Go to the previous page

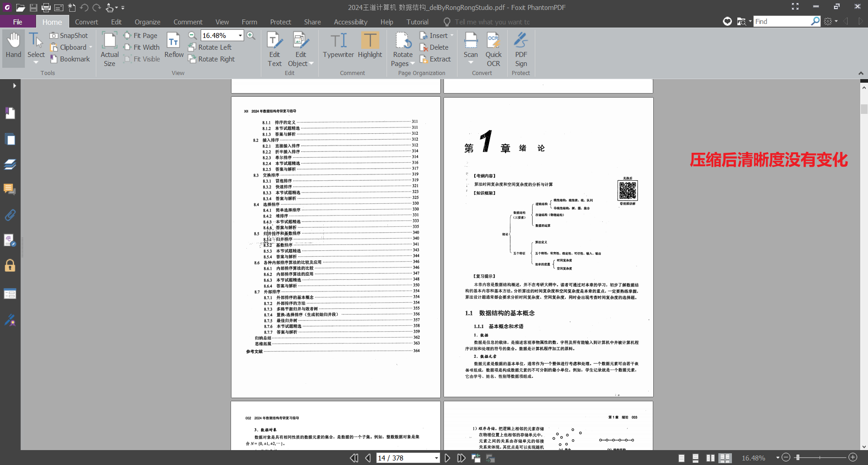click(x=368, y=458)
